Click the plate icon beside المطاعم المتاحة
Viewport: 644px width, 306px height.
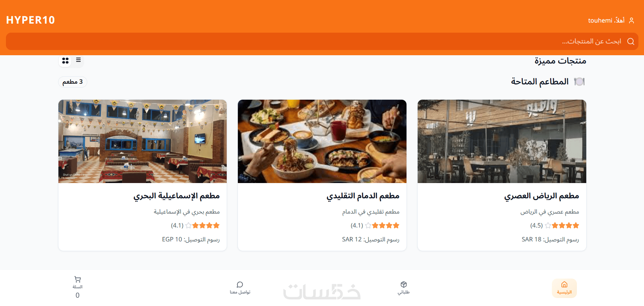click(x=579, y=82)
